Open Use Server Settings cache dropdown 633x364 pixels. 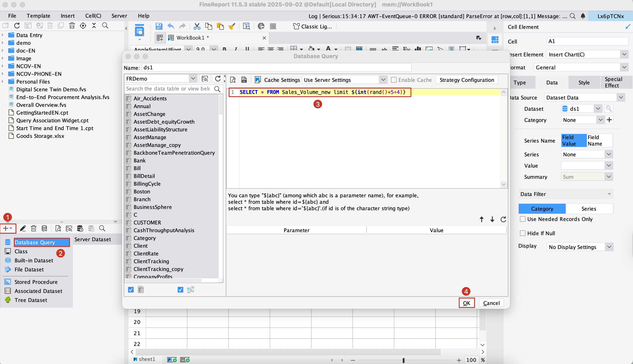(x=383, y=80)
